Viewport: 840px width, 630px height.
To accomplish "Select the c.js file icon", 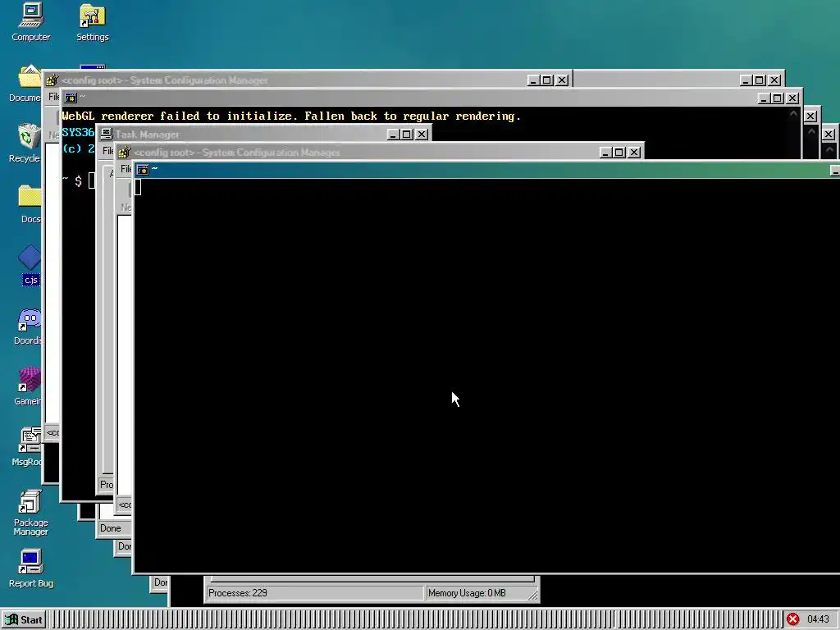I will pos(30,265).
